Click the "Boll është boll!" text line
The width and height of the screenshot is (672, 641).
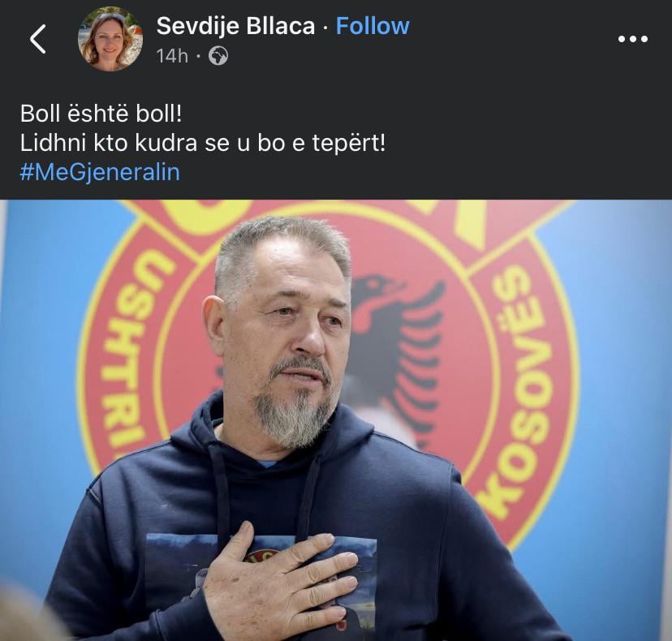tap(101, 114)
